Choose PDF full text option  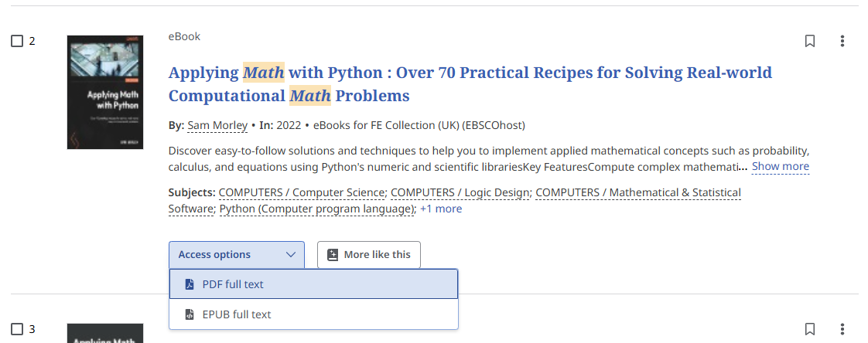233,284
